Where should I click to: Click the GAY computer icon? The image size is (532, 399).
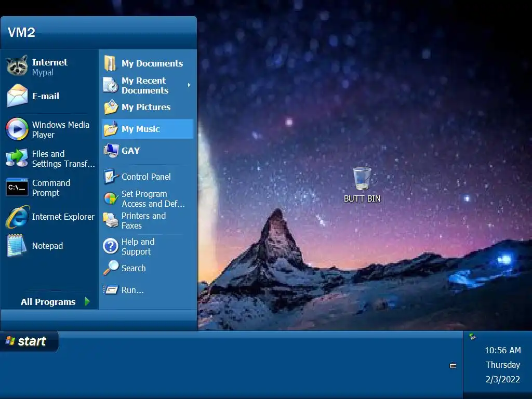[111, 150]
